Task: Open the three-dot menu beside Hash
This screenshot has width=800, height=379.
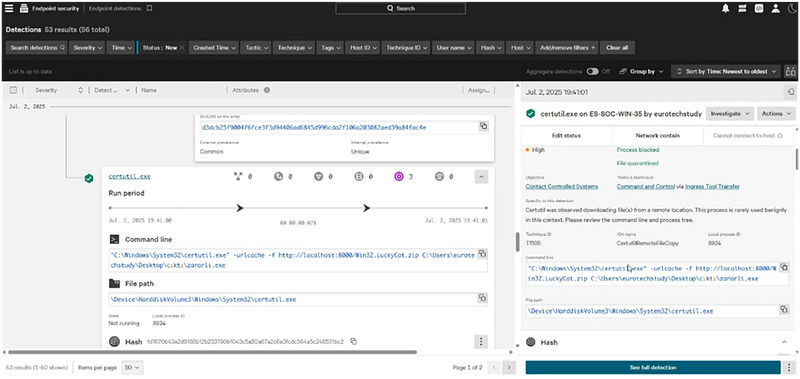Action: (481, 341)
